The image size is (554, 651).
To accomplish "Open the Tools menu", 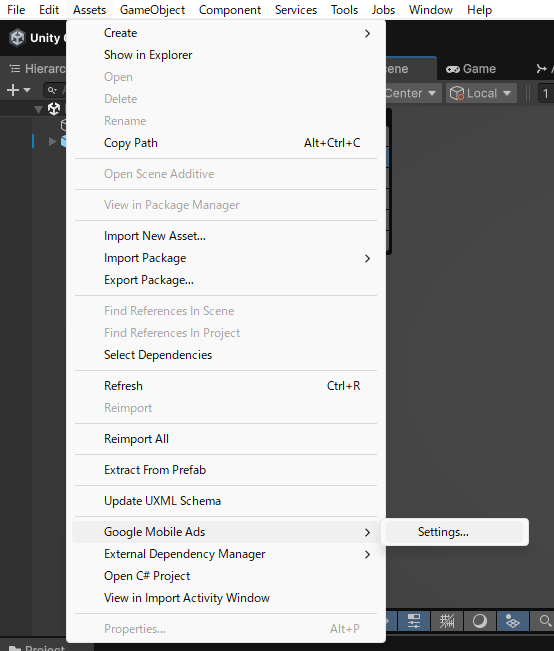I will (x=344, y=10).
